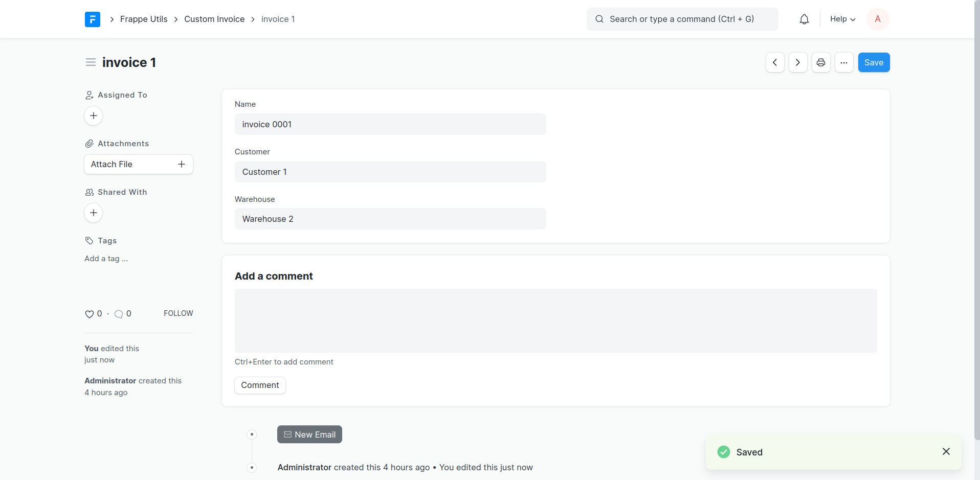Image resolution: width=980 pixels, height=480 pixels.
Task: Click the Frappe home logo icon
Action: (x=93, y=19)
